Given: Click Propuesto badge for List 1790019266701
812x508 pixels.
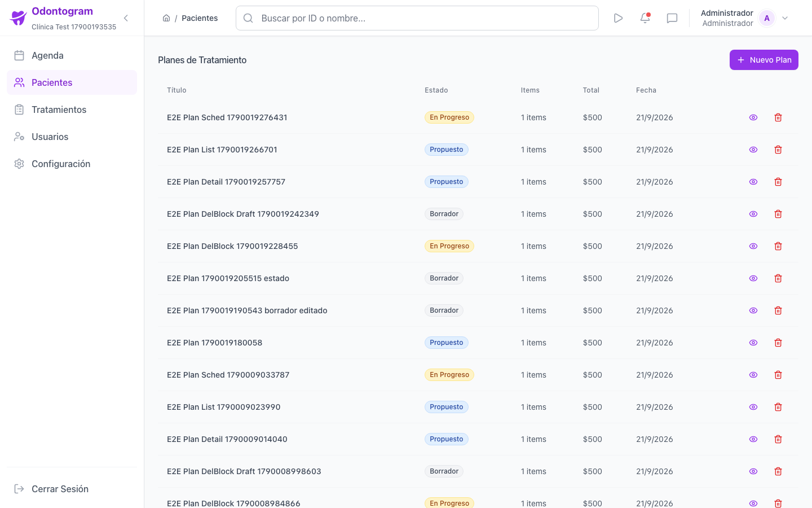Looking at the screenshot, I should pyautogui.click(x=447, y=150).
